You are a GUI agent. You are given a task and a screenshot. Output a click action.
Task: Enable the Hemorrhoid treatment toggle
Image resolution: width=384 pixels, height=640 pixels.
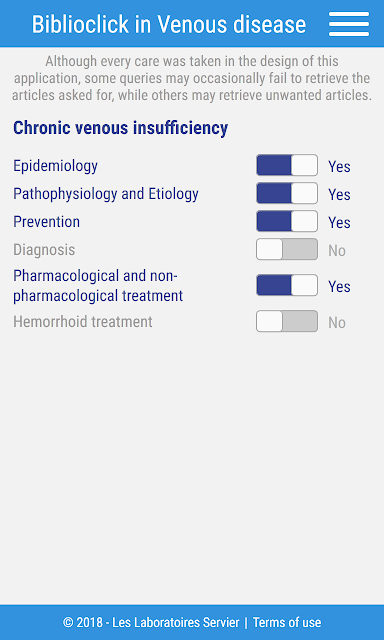pyautogui.click(x=287, y=321)
